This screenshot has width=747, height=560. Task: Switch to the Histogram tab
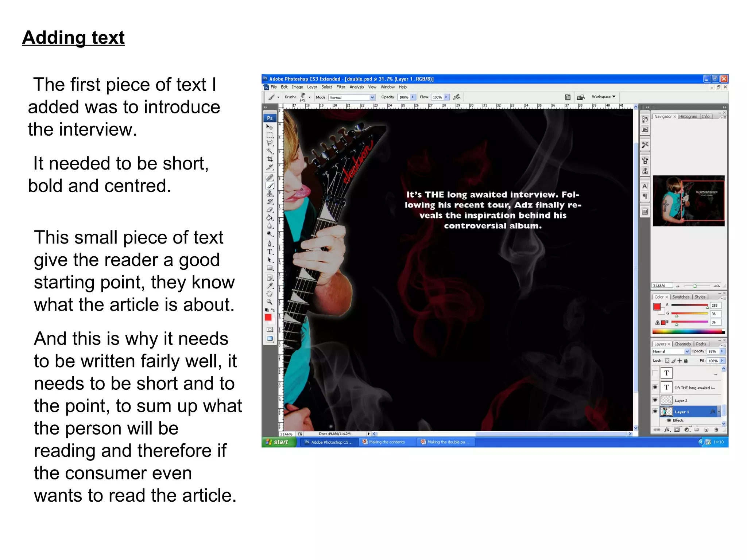688,116
